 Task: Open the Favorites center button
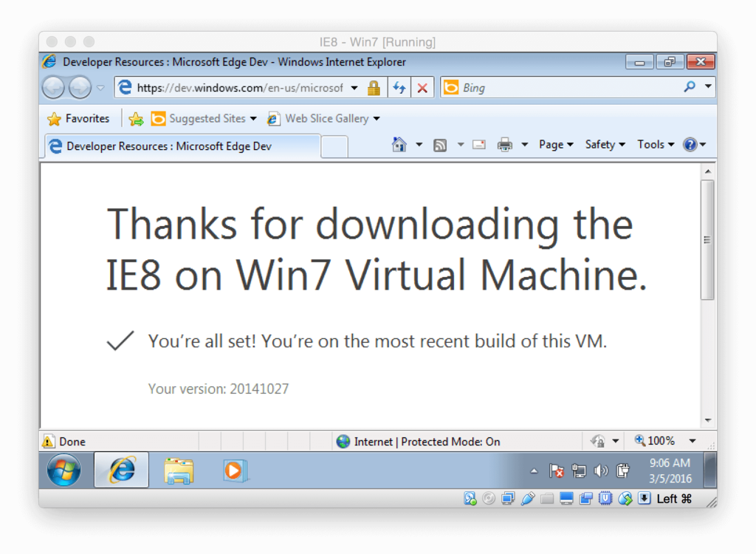pyautogui.click(x=78, y=119)
